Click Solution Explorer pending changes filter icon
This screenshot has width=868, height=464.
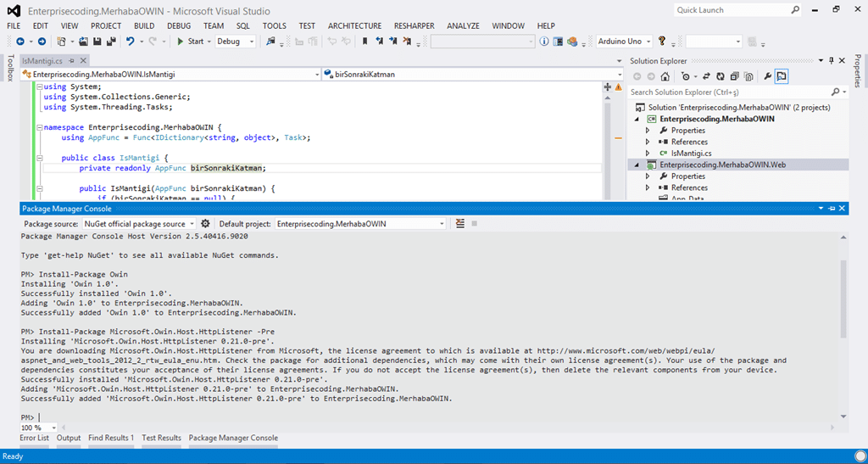pyautogui.click(x=685, y=76)
